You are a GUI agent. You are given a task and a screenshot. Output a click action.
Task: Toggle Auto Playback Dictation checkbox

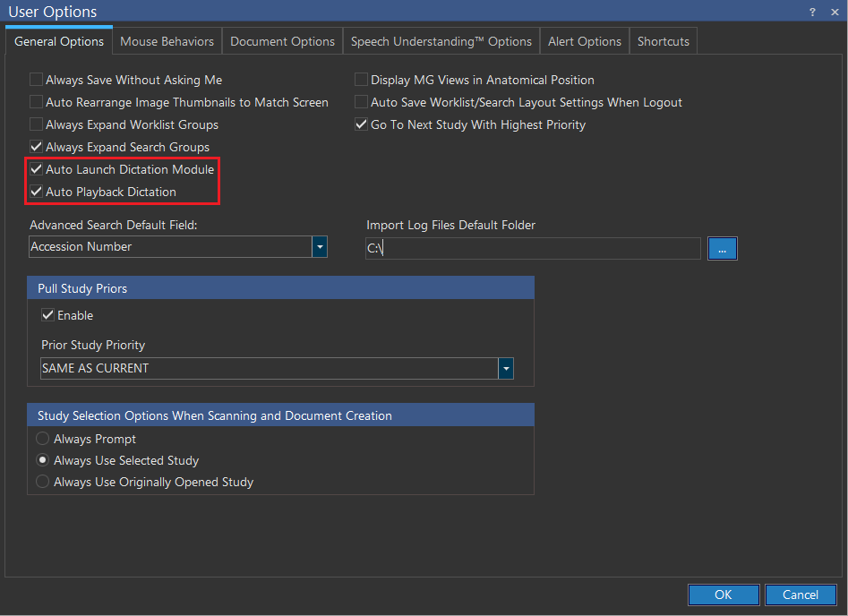[37, 192]
